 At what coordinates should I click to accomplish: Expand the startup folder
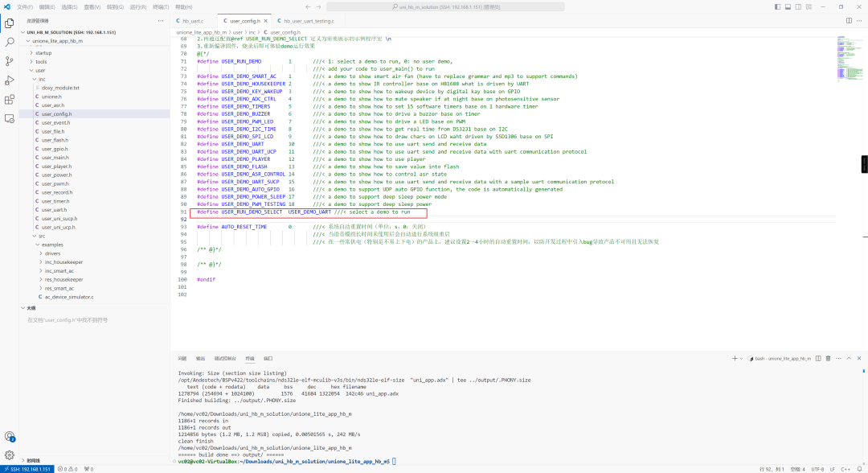(43, 52)
